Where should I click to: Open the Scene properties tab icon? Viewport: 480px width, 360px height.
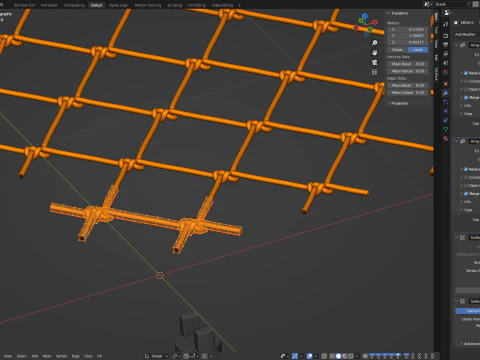click(446, 63)
